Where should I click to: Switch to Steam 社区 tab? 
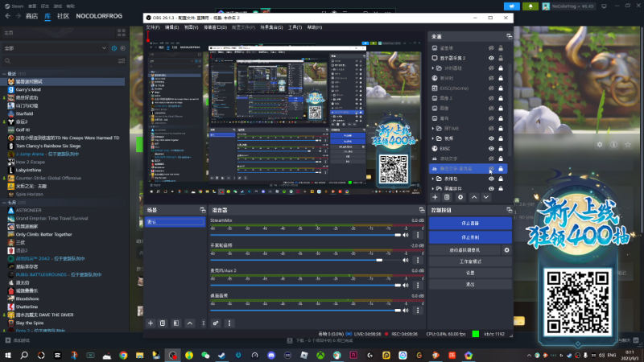click(x=63, y=16)
